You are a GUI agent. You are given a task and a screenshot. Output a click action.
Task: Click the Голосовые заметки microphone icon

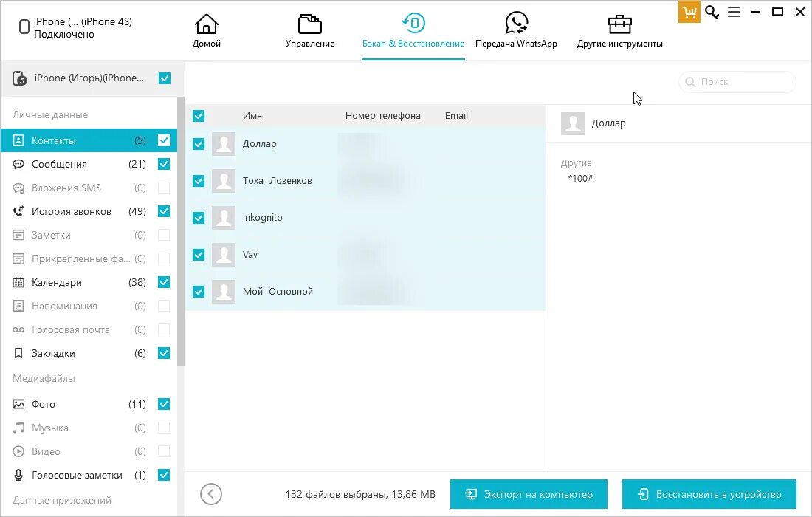click(x=18, y=475)
